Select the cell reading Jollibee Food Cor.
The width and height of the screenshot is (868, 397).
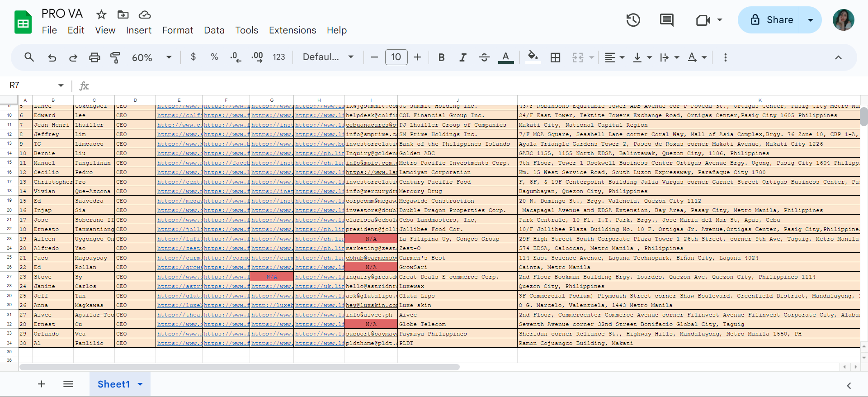tap(458, 229)
